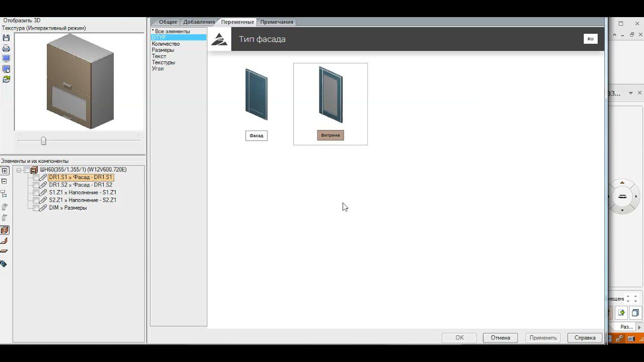Click the pencil icon beside DIM » Размеры

(43, 208)
